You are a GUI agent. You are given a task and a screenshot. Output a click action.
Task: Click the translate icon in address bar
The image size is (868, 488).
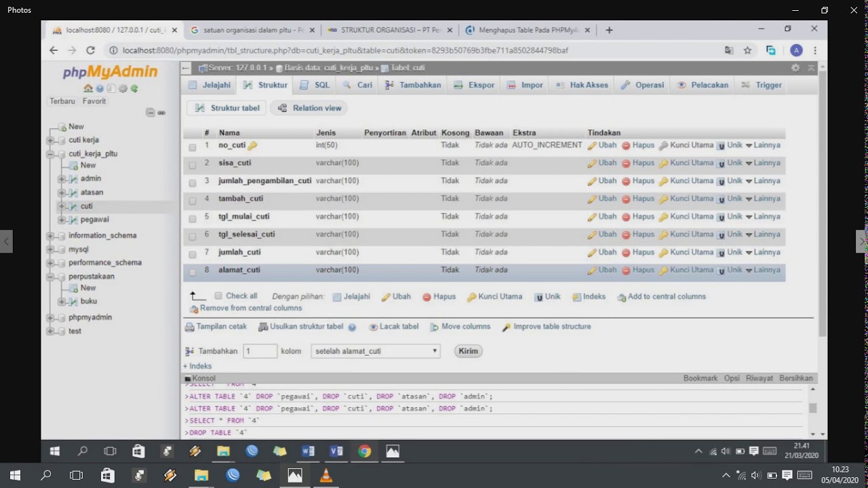click(x=729, y=50)
